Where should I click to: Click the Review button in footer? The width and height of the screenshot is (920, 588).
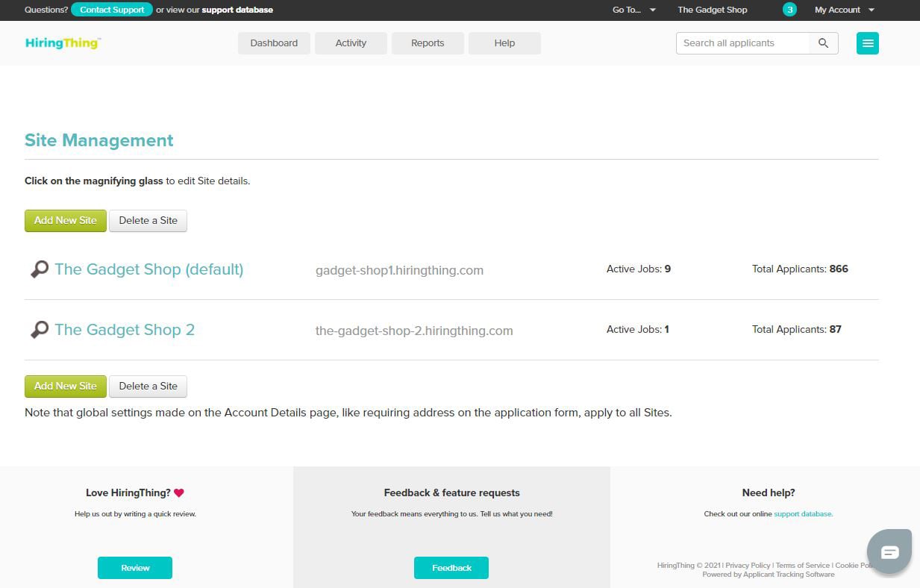point(135,568)
